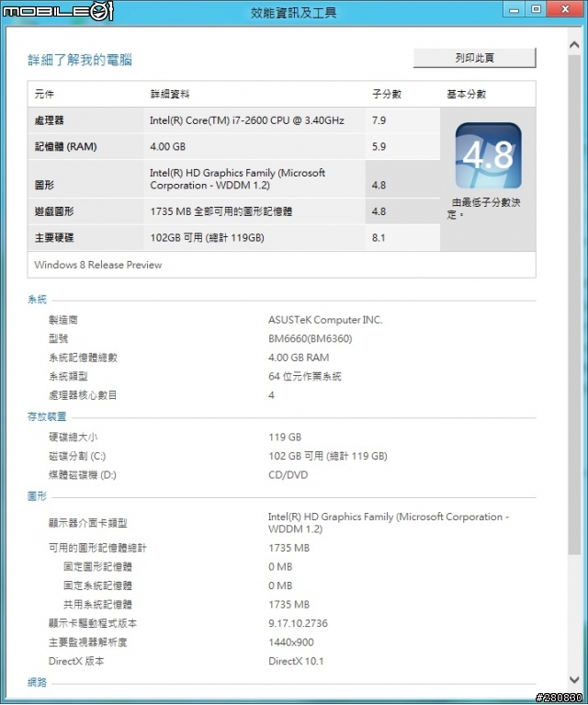
Task: Click the CD/DVD media drive value
Action: (x=288, y=475)
